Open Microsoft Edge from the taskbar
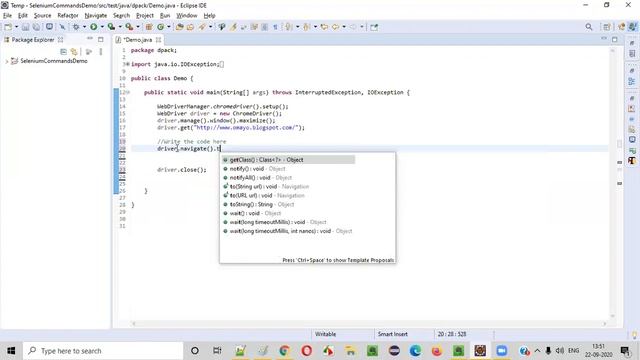 click(415, 351)
